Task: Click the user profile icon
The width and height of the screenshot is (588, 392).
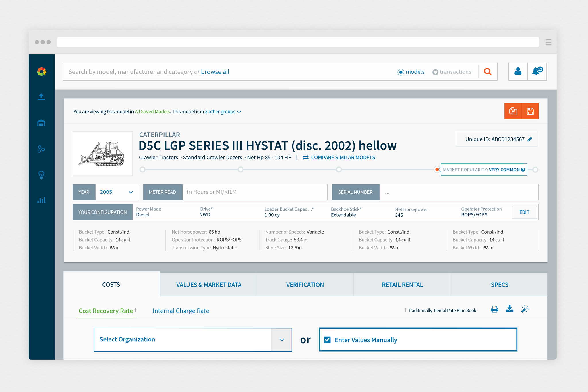Action: [518, 71]
